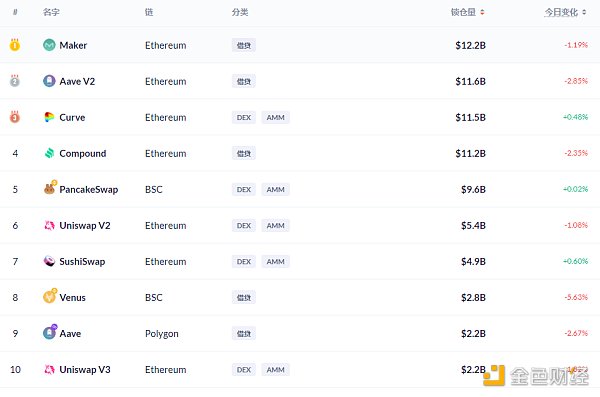Open the Aave Polygon protocol name
Screen dimensions: 600x397
pyautogui.click(x=70, y=333)
